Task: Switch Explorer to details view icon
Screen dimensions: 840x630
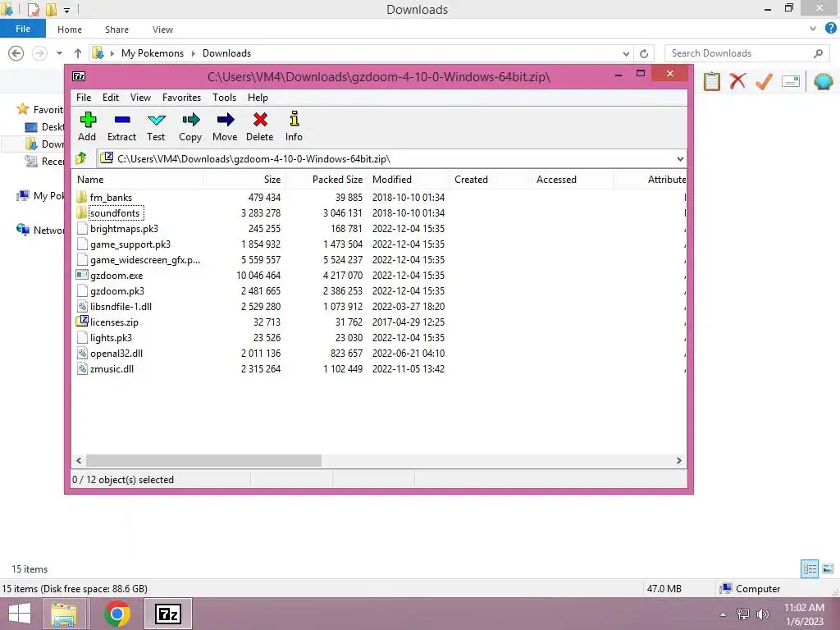Action: [x=810, y=568]
